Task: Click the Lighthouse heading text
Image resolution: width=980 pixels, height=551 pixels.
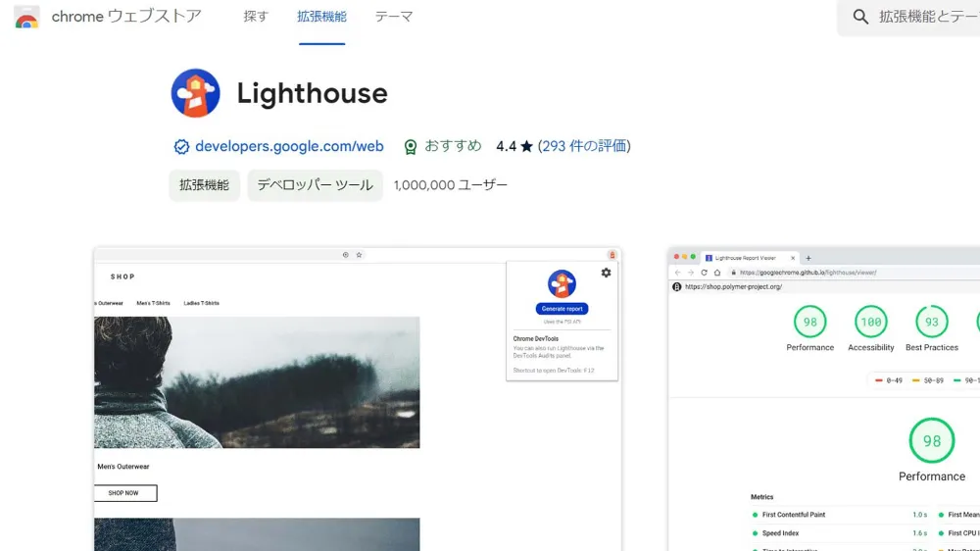Action: 312,93
